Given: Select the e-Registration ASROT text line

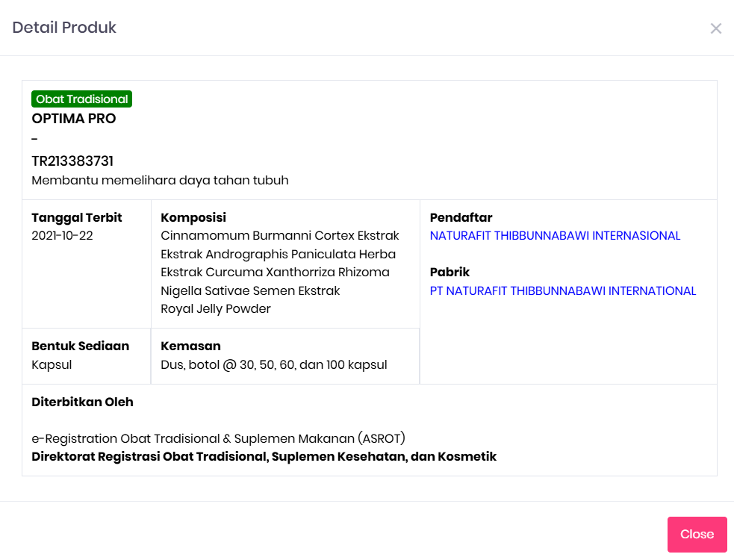Looking at the screenshot, I should point(218,438).
